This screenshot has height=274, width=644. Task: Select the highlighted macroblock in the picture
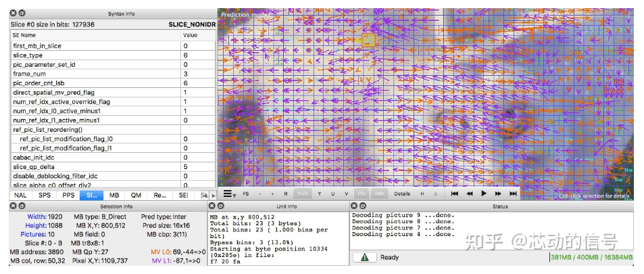[x=368, y=41]
